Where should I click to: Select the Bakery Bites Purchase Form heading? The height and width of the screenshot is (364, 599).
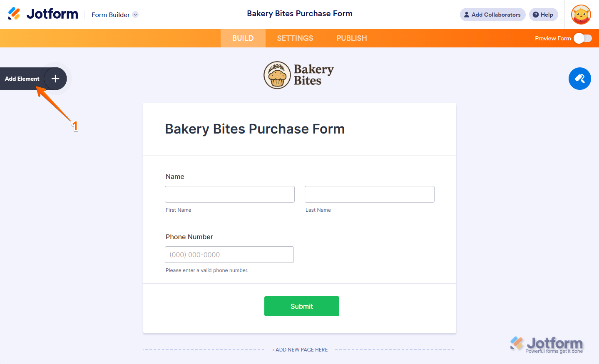pyautogui.click(x=255, y=129)
